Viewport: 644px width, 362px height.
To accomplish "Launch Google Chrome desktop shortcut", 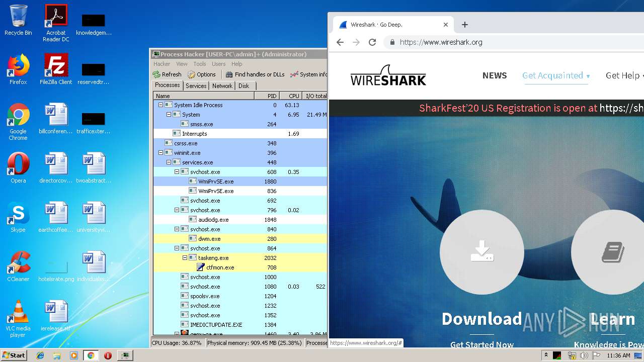I will coord(18,122).
